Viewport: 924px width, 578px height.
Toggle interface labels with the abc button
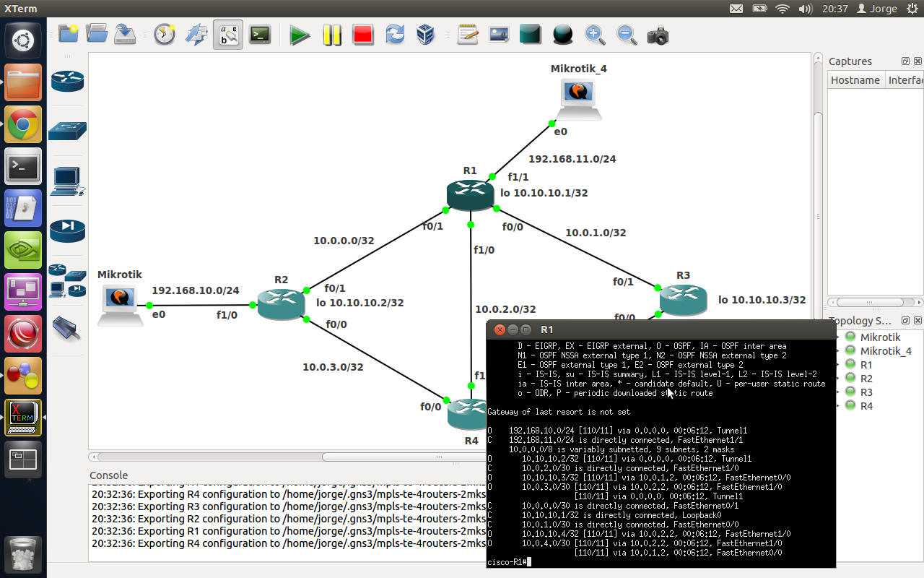click(x=228, y=35)
